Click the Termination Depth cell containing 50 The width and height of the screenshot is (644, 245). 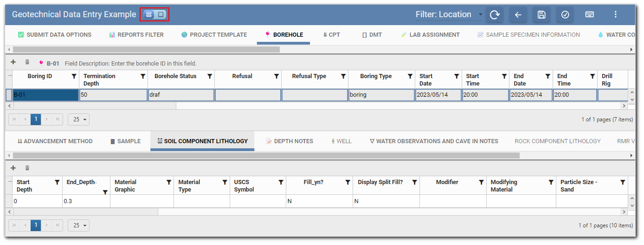coord(113,95)
